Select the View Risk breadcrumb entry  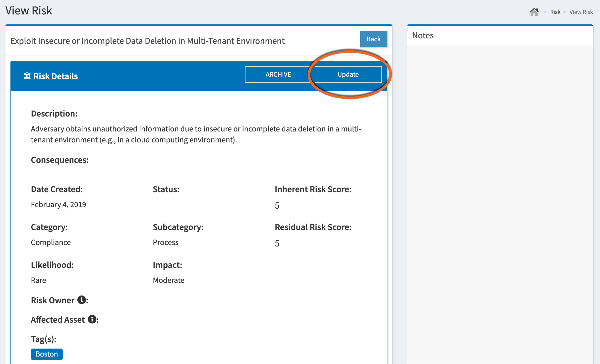pyautogui.click(x=581, y=12)
